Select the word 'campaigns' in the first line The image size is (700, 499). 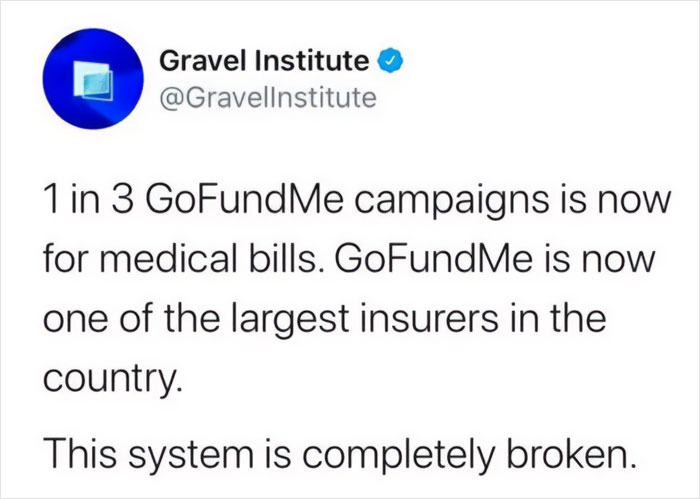coord(452,201)
